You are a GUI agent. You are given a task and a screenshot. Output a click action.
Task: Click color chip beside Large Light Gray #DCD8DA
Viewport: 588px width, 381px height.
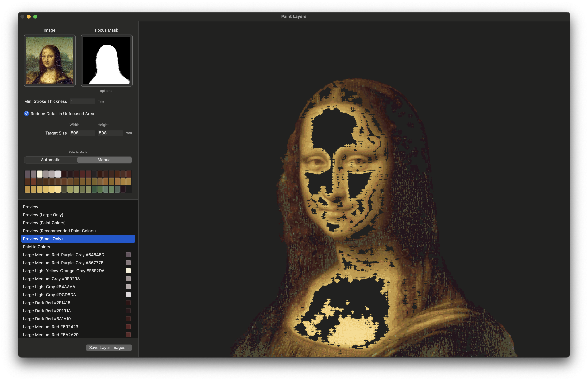[x=128, y=295]
